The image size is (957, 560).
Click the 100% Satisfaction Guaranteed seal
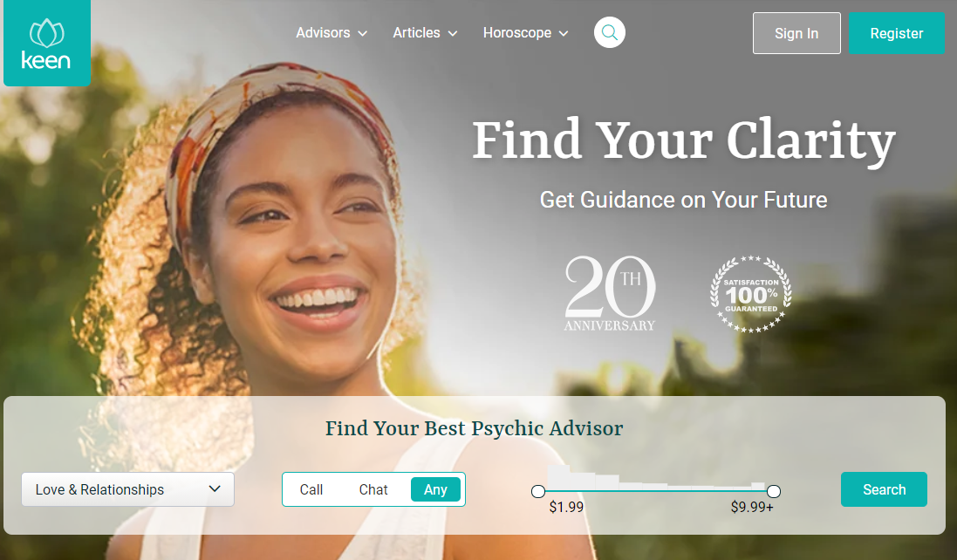751,294
